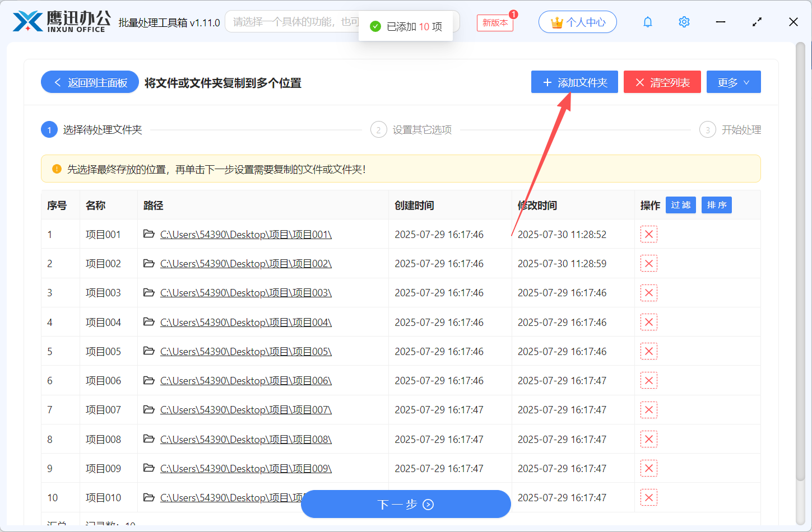Click 下一步 to proceed
The image size is (812, 532).
click(406, 505)
